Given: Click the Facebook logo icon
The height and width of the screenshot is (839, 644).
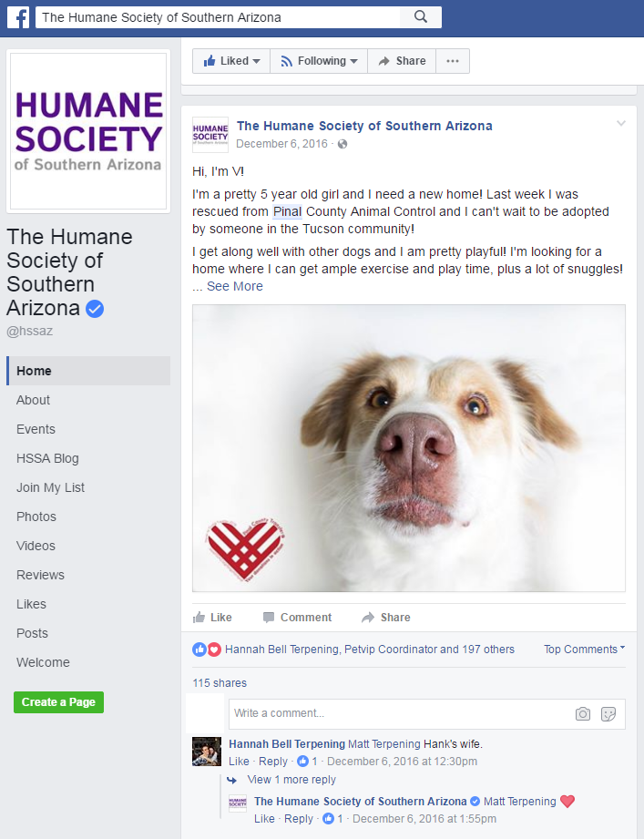Looking at the screenshot, I should coord(18,17).
